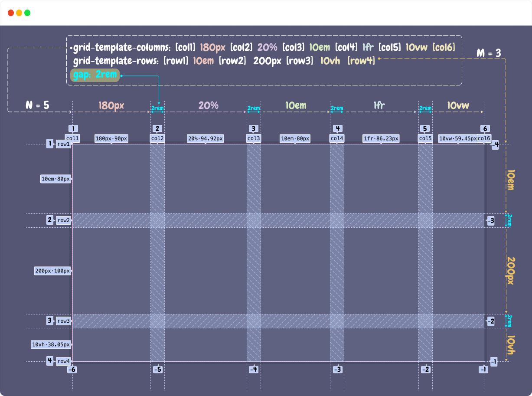Click the highlighted gap: 2rem label
This screenshot has height=396, width=532.
[x=95, y=75]
